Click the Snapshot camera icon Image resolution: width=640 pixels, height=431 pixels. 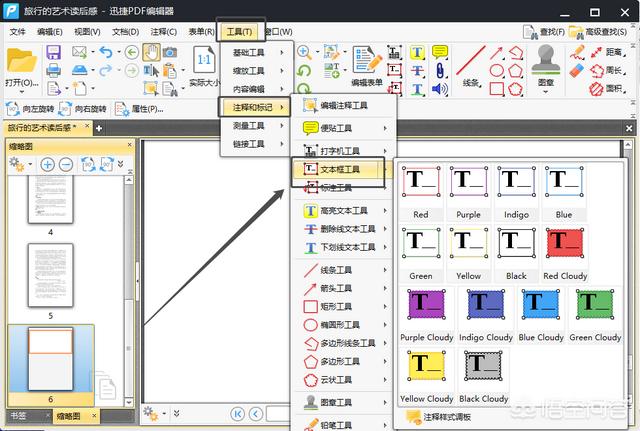170,52
